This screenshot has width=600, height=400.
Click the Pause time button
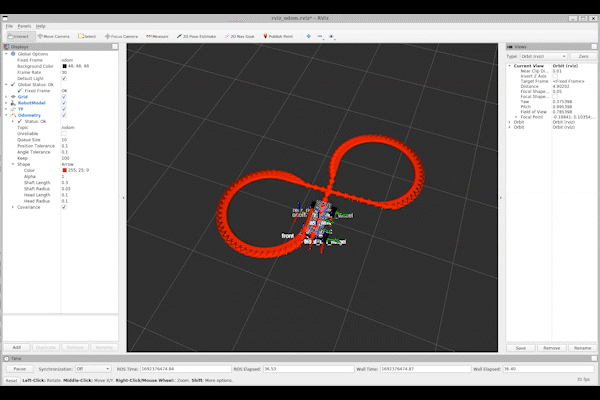tap(20, 369)
